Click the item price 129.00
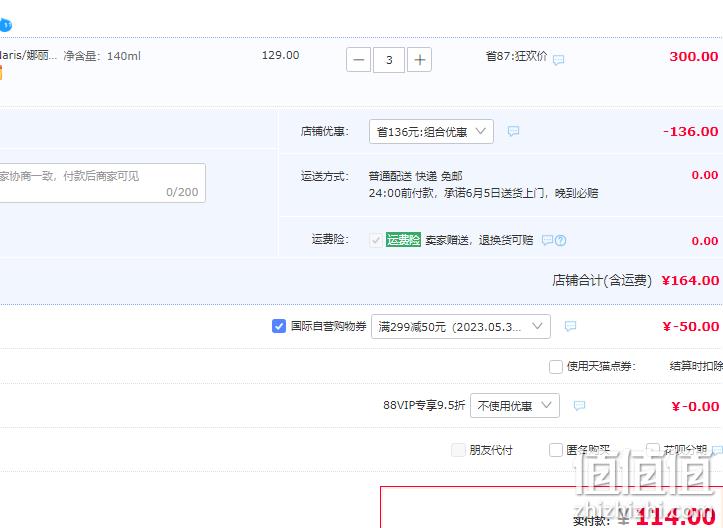The image size is (723, 528). pyautogui.click(x=280, y=55)
